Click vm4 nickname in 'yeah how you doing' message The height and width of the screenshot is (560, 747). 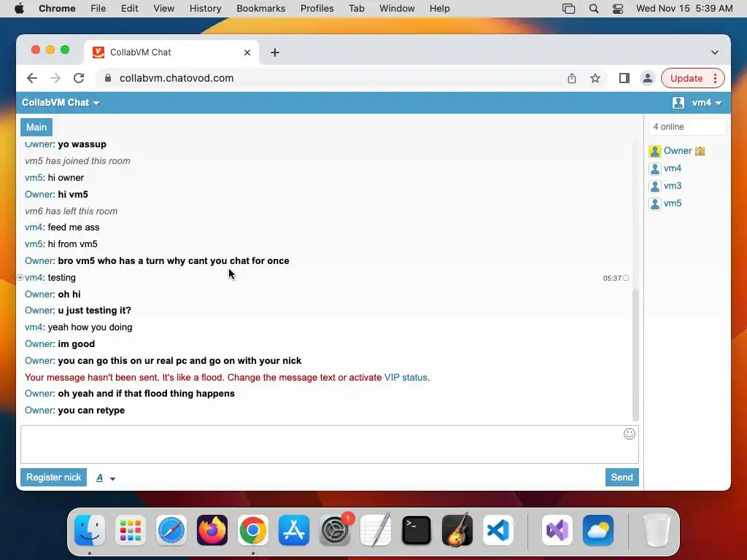point(34,327)
